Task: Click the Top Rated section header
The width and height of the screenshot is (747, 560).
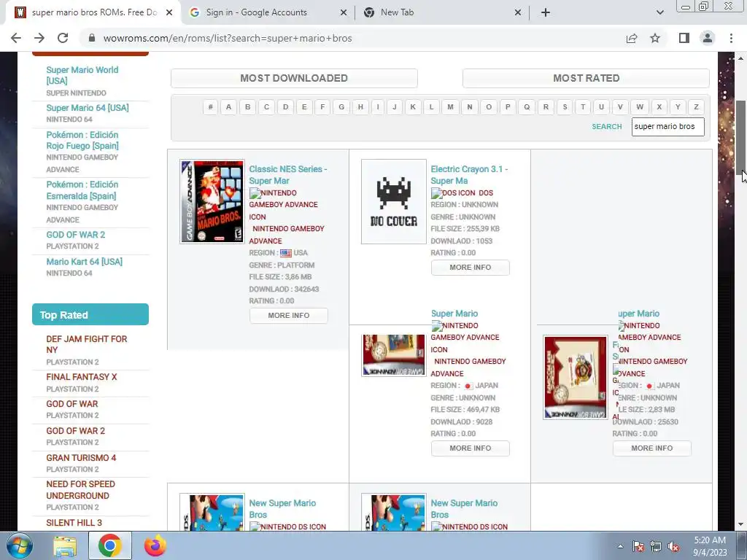Action: click(90, 315)
